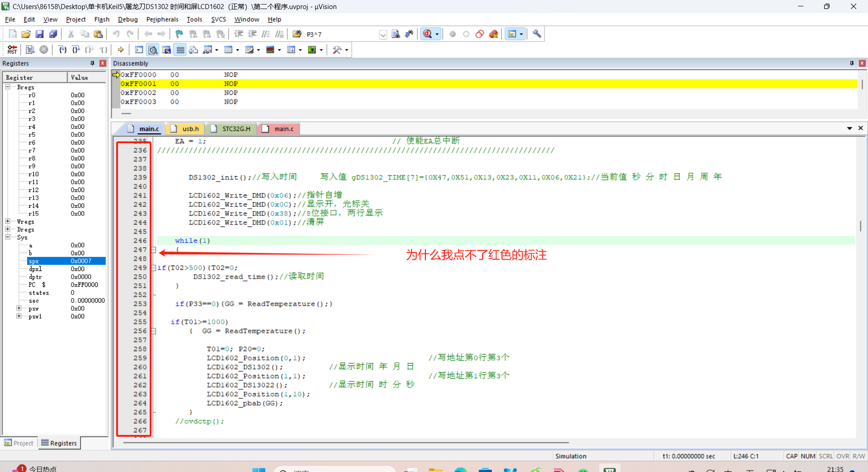Indent the selected lines
The image size is (868, 472).
(238, 34)
